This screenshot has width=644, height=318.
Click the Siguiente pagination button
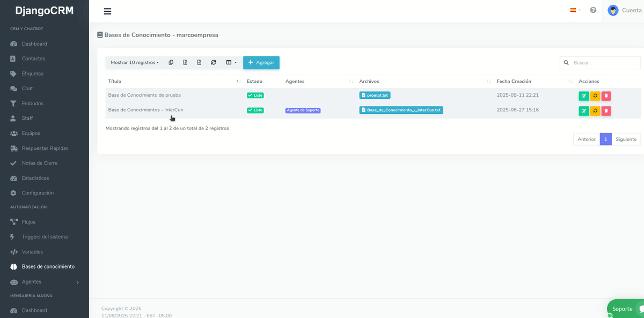tap(626, 139)
